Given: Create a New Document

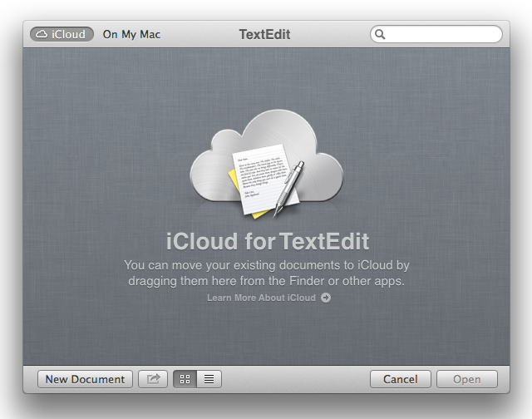Looking at the screenshot, I should [x=85, y=379].
